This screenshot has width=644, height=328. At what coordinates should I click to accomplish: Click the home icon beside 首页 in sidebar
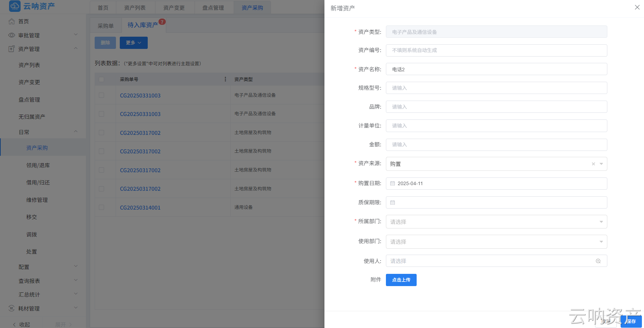[11, 21]
